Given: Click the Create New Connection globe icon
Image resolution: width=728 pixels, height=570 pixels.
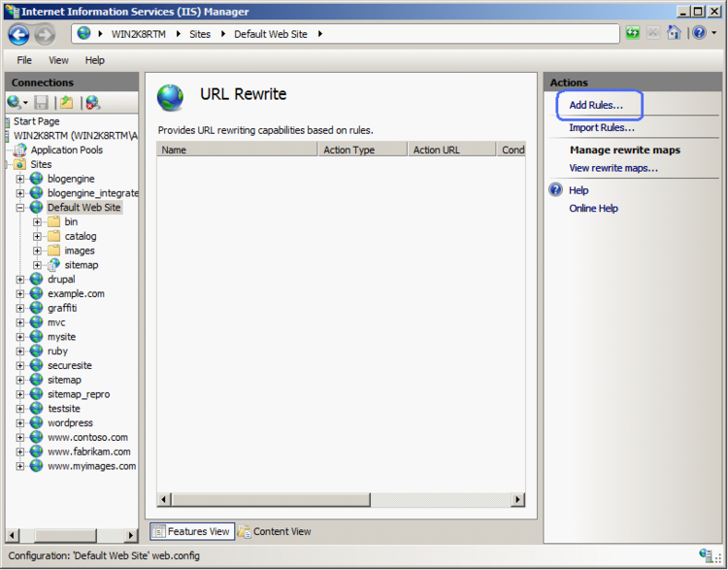Looking at the screenshot, I should click(14, 102).
